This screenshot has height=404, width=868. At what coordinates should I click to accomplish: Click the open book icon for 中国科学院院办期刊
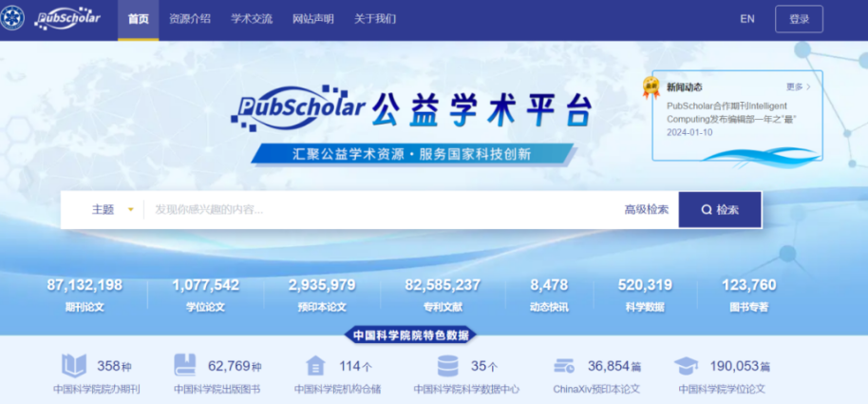pos(74,366)
